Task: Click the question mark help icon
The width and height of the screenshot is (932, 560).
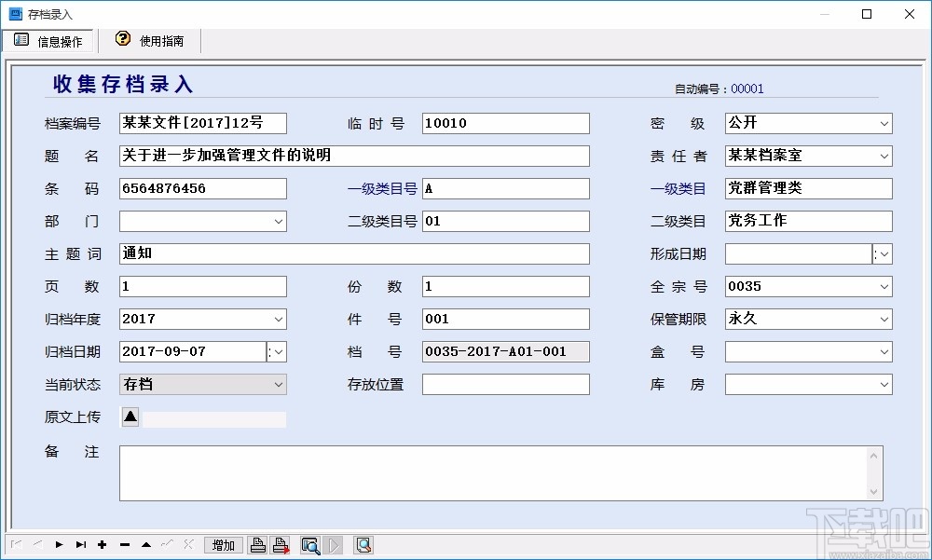Action: (x=123, y=38)
